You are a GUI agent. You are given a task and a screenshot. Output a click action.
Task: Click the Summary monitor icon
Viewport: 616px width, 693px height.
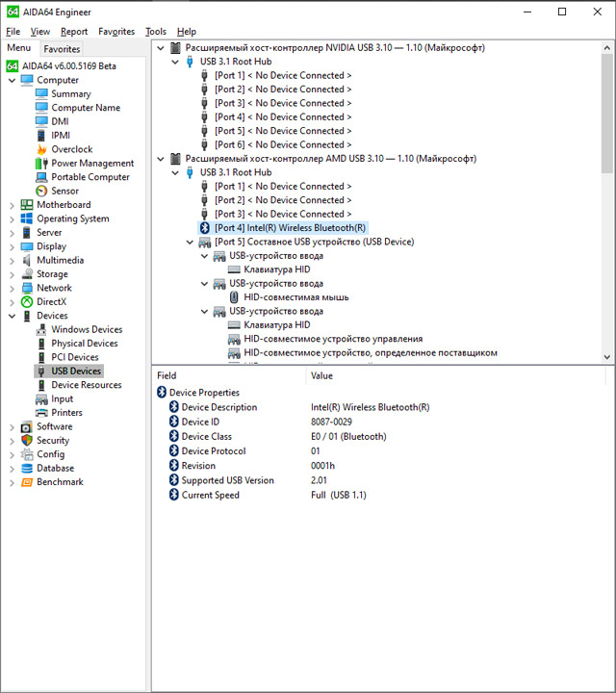pyautogui.click(x=41, y=93)
